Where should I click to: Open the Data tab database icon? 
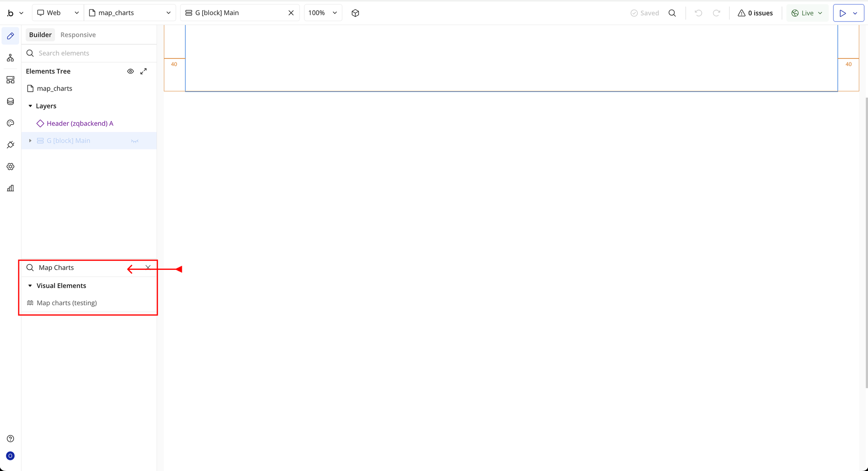click(x=11, y=102)
